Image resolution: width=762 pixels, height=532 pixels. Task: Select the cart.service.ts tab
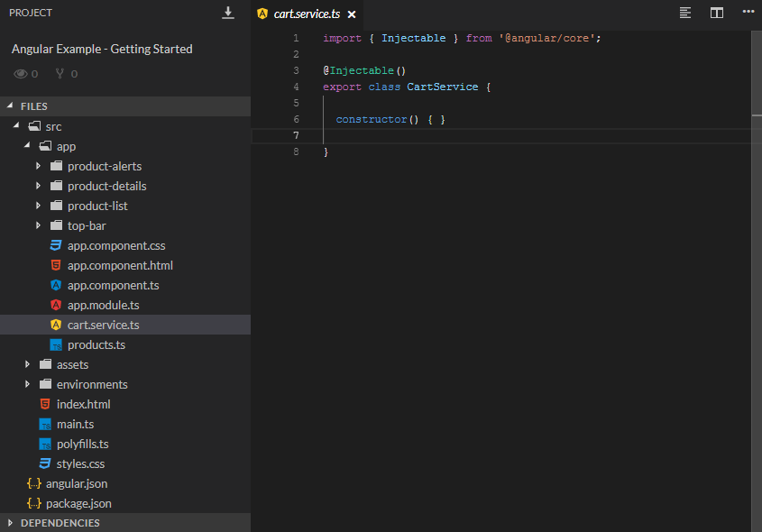307,14
